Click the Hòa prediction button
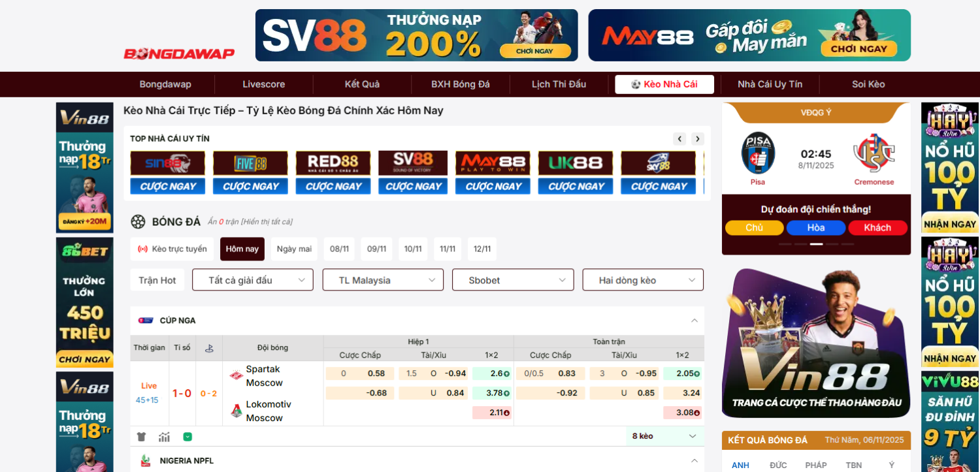Viewport: 980px width, 472px height. click(x=815, y=228)
